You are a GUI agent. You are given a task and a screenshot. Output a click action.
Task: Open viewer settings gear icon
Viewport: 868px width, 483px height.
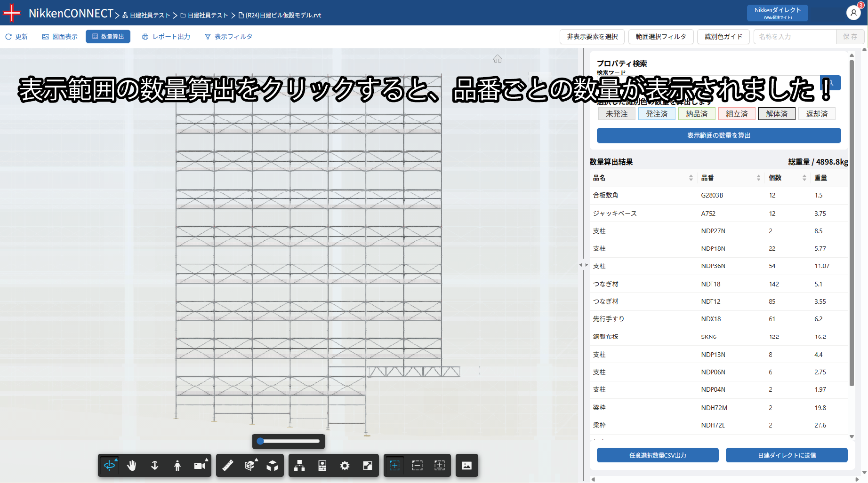(345, 466)
